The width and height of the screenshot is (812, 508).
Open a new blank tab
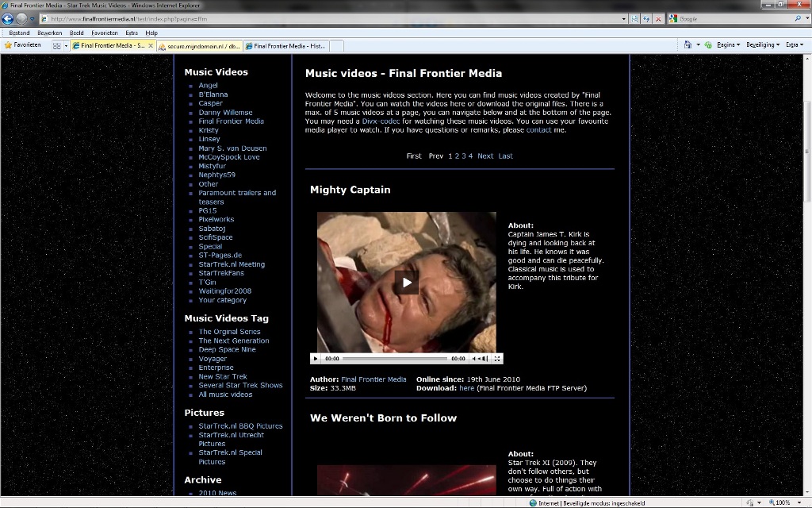[x=336, y=45]
